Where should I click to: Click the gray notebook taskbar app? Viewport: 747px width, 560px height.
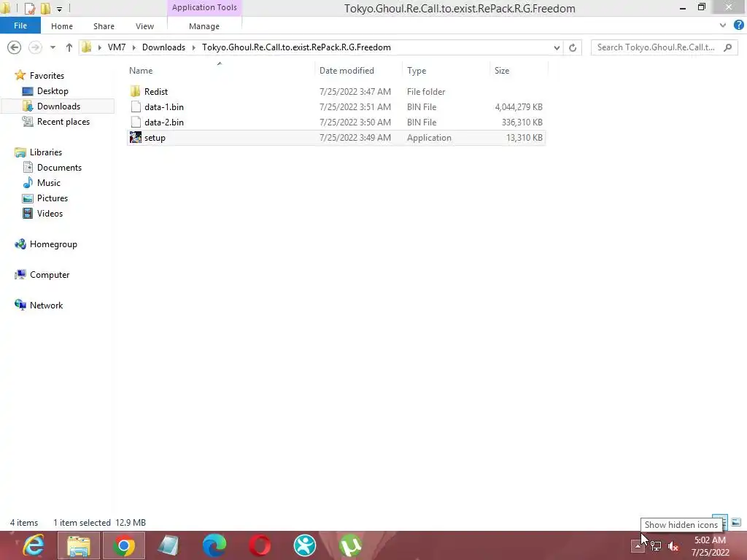169,545
